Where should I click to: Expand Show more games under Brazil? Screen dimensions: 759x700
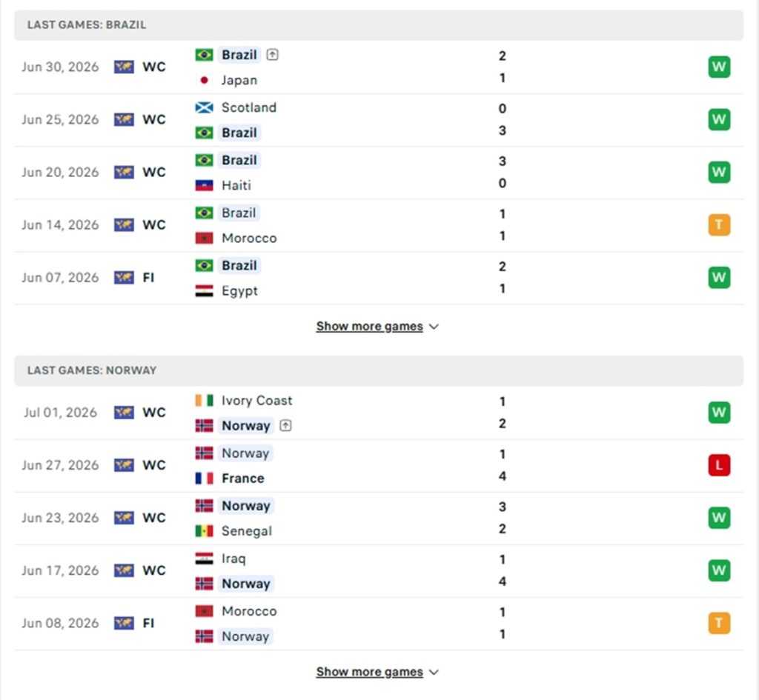click(369, 327)
